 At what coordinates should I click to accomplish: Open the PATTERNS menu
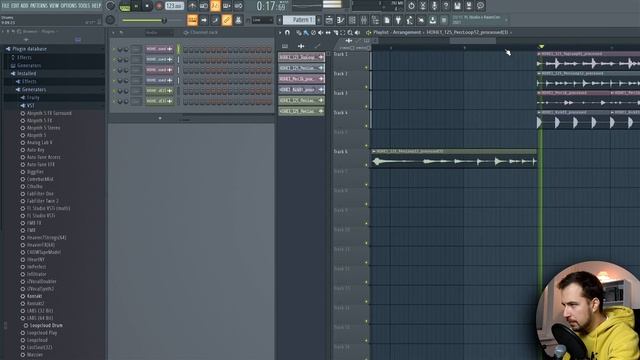click(38, 6)
